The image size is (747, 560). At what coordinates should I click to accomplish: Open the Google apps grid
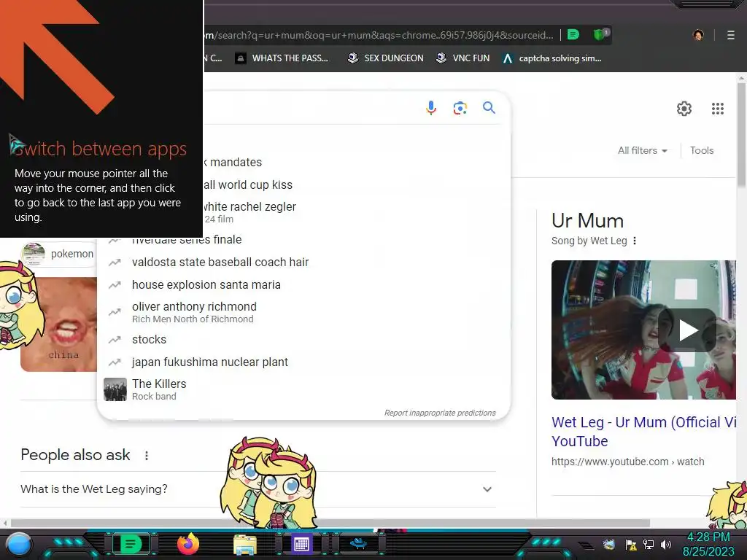point(718,109)
